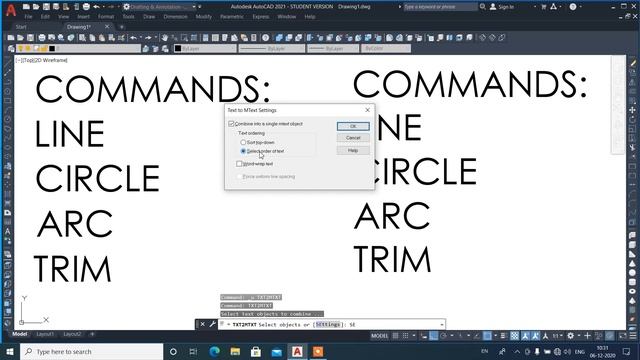This screenshot has height=360, width=640.
Task: Click the wrench customize icon on command line
Action: pyautogui.click(x=212, y=324)
